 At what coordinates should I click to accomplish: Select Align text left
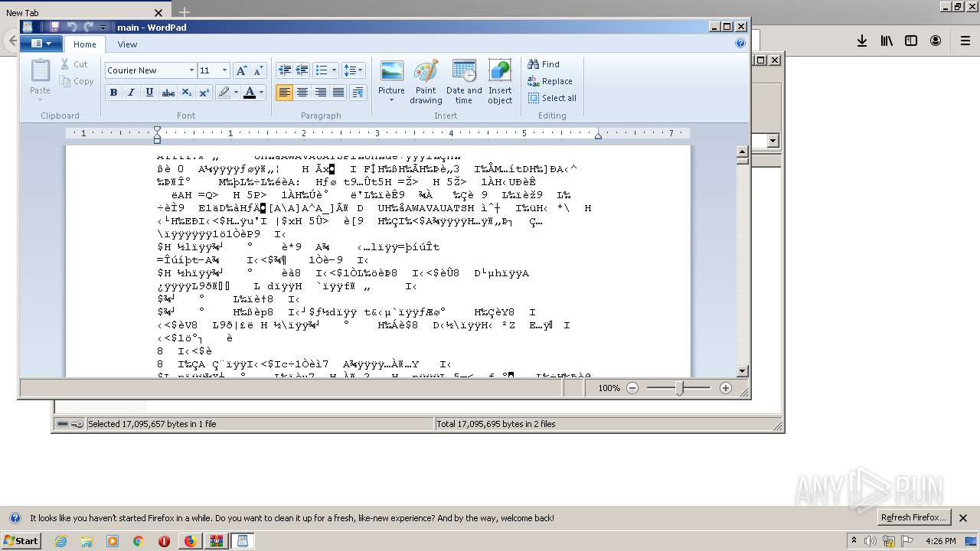click(x=285, y=93)
